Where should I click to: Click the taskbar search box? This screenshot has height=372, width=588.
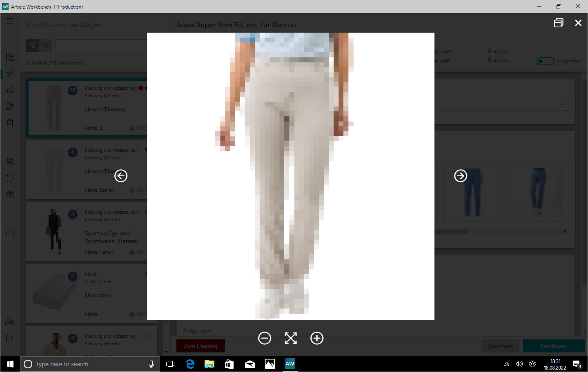coord(90,364)
